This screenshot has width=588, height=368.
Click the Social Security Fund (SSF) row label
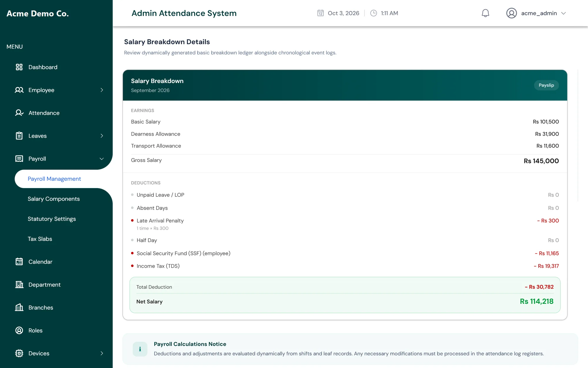pyautogui.click(x=183, y=253)
